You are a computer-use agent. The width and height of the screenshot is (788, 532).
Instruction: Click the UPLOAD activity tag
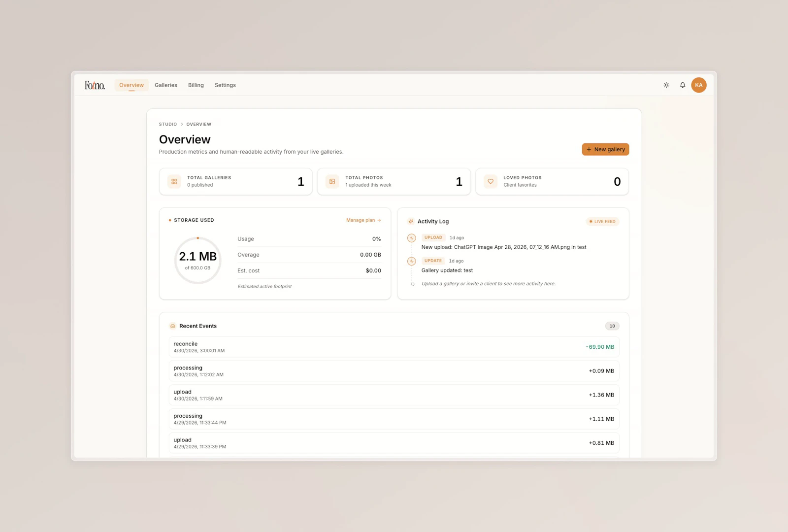pyautogui.click(x=433, y=237)
